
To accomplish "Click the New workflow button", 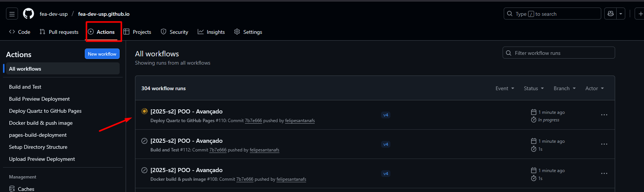I will 102,54.
